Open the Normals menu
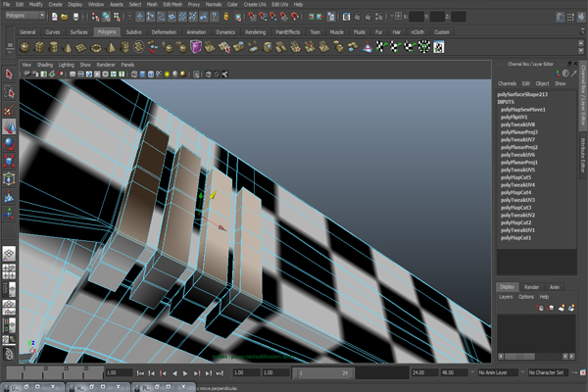Screen dimensions: 588x392 [214, 5]
